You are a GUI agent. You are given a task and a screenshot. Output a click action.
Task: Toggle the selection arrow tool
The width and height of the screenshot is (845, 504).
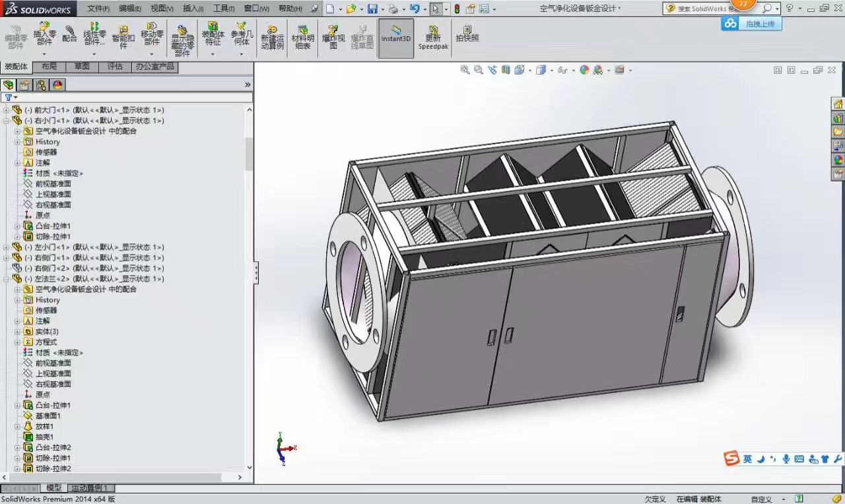pyautogui.click(x=436, y=9)
